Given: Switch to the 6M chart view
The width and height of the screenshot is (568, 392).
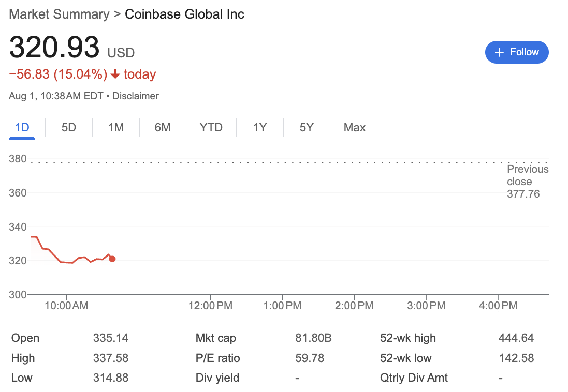Looking at the screenshot, I should [162, 127].
